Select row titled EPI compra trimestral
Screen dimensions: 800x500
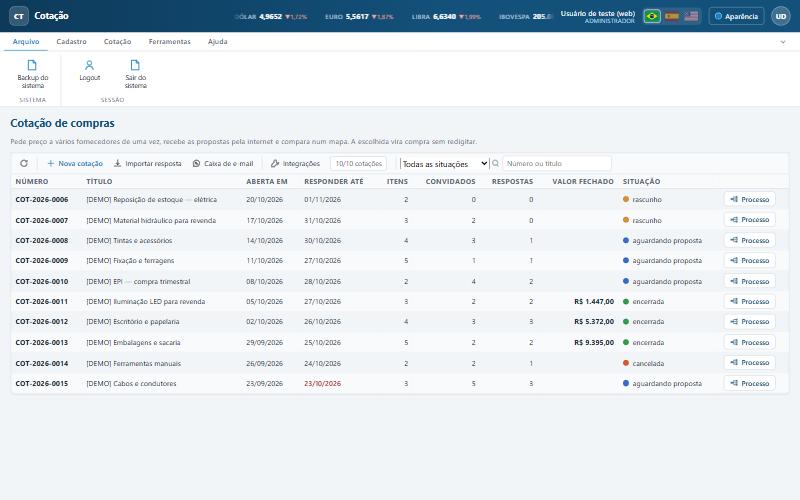(x=399, y=281)
